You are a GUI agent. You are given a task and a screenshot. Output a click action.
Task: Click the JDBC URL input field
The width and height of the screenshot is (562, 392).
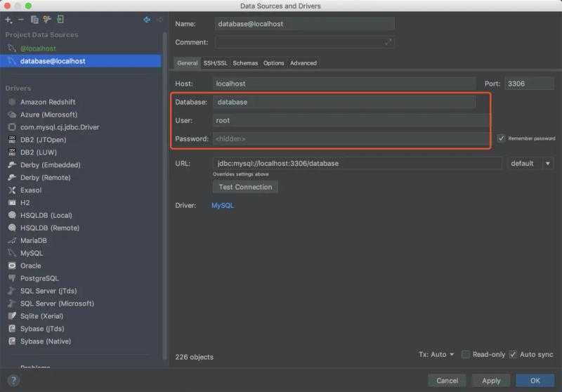357,164
